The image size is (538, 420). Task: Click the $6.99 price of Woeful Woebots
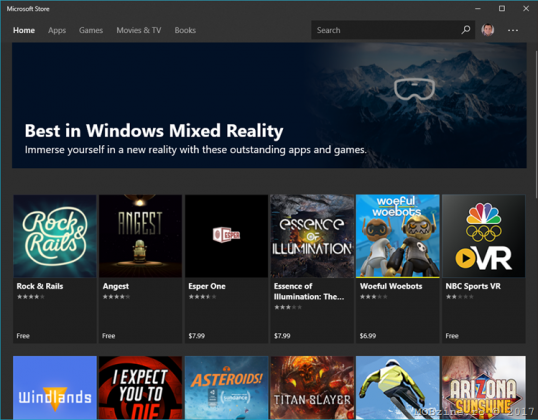point(367,336)
